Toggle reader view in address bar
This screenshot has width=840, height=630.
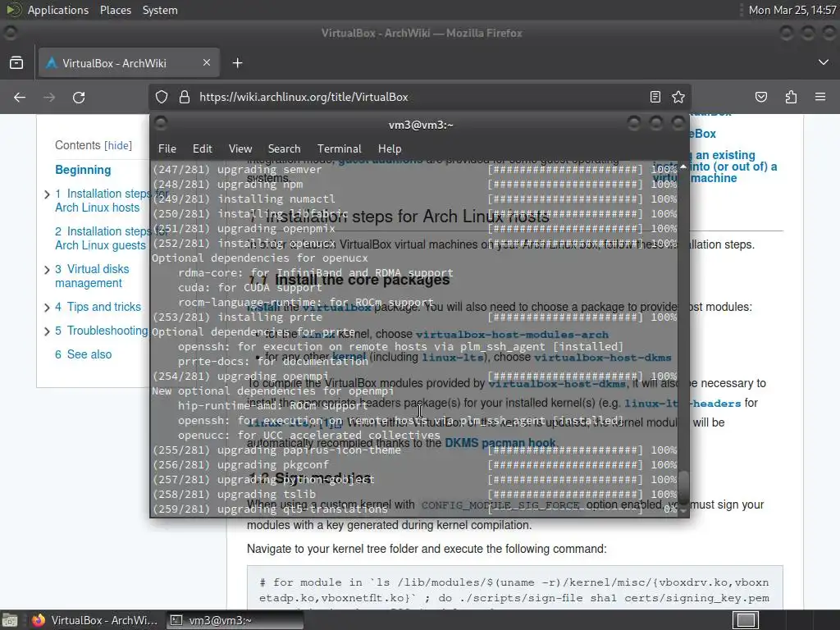pos(655,97)
